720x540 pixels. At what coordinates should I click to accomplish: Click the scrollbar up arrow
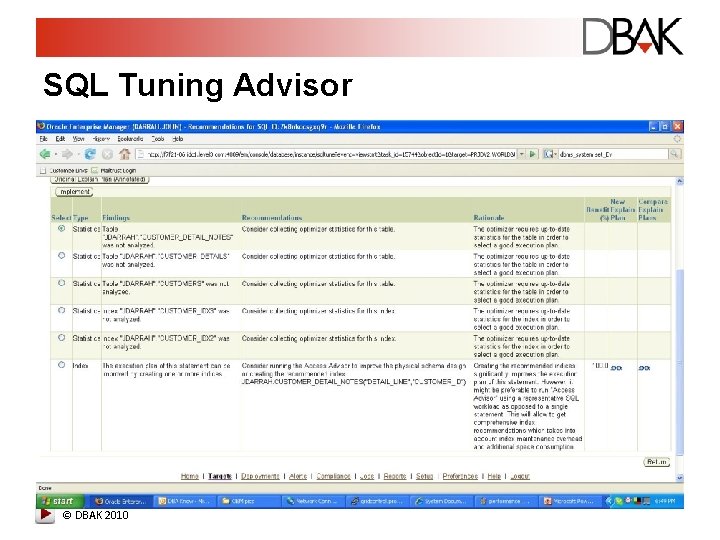pos(680,181)
